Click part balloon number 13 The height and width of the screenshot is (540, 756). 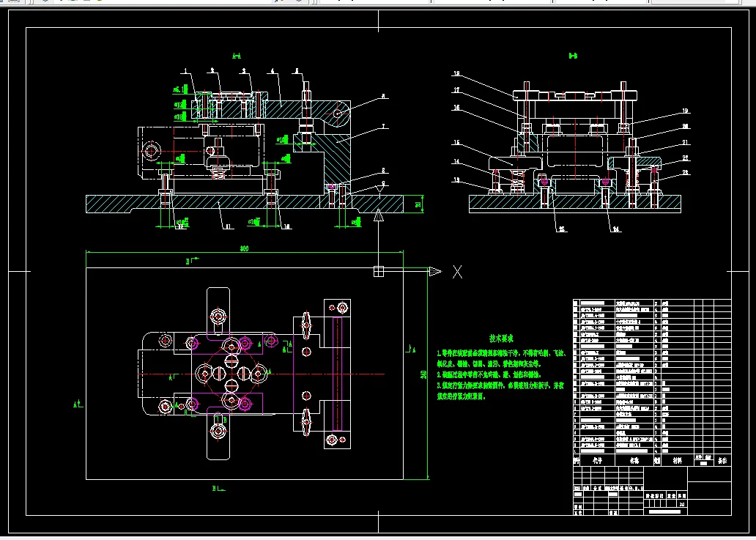click(456, 180)
